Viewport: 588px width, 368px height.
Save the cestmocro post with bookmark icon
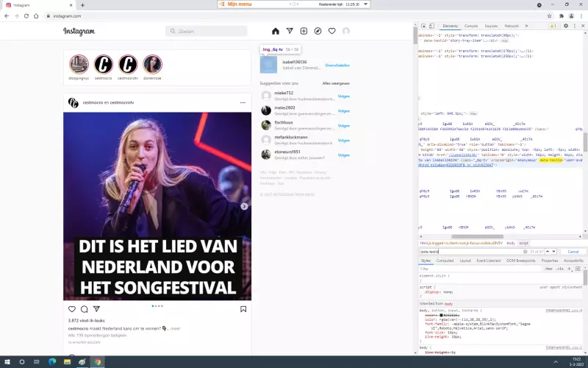243,309
